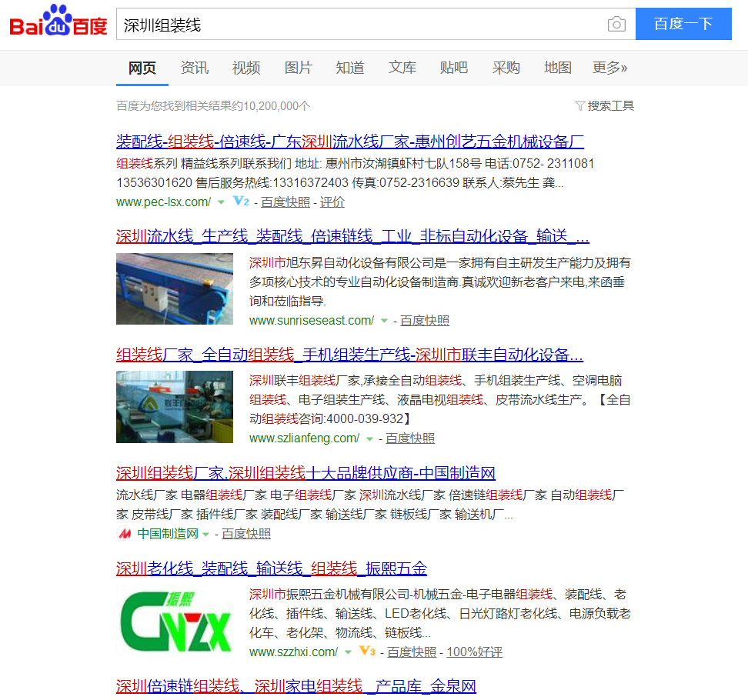Click the Baidu logo
The width and height of the screenshot is (748, 700).
coord(58,21)
